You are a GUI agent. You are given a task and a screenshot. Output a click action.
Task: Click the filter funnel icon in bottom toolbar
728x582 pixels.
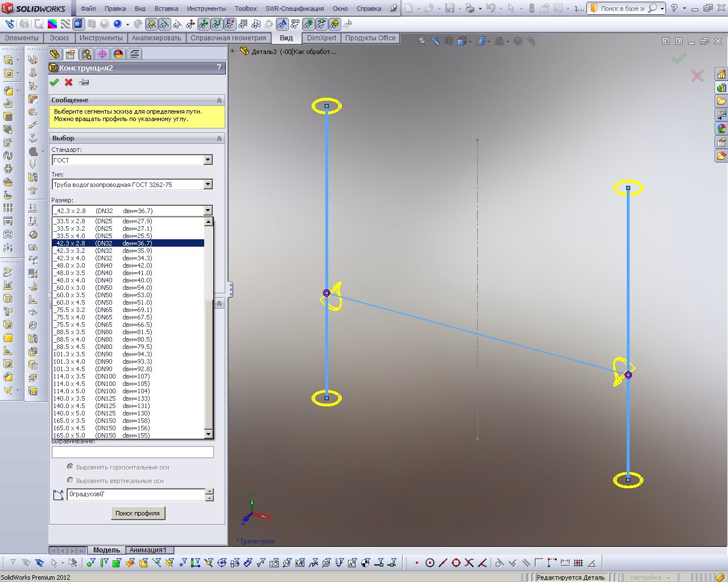13,563
